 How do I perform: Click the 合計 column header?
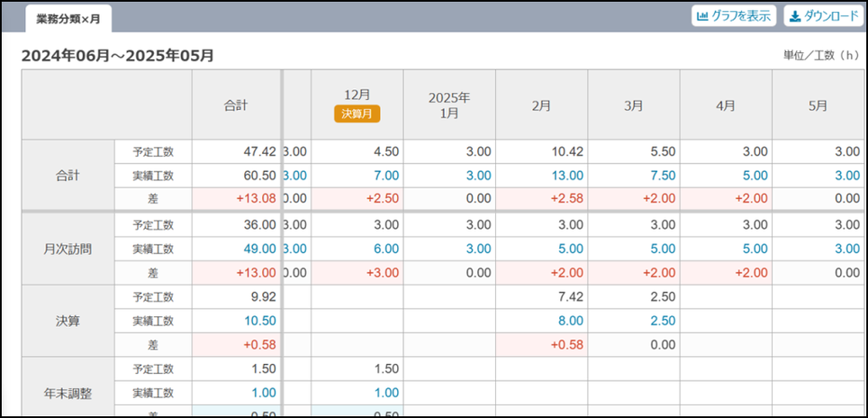[x=236, y=105]
